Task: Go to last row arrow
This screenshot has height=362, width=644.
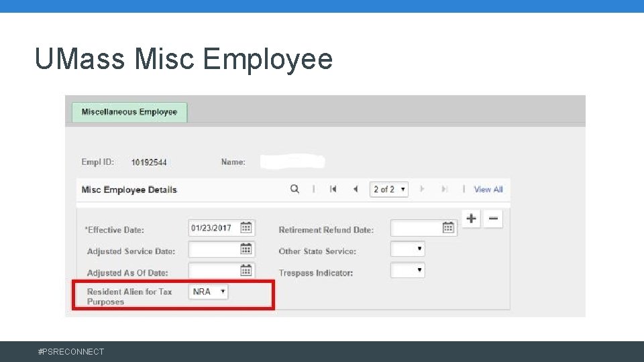Action: pyautogui.click(x=444, y=189)
